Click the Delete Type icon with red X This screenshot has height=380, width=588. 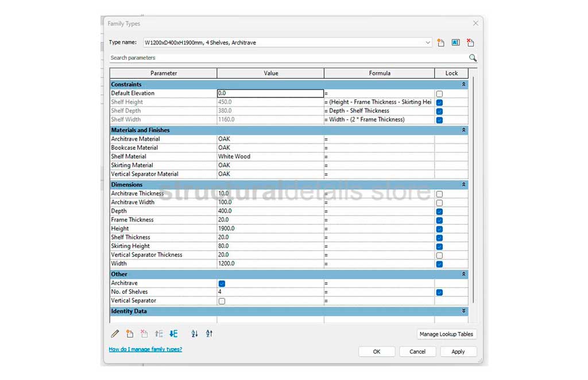[470, 42]
